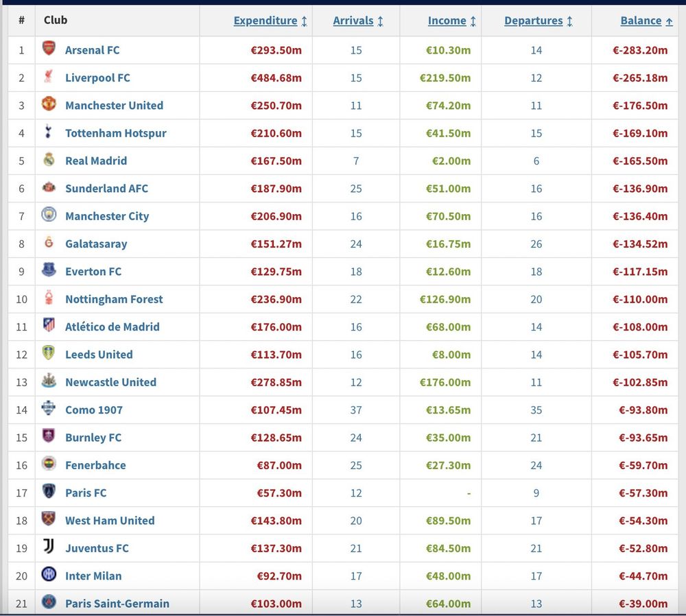Click Galatasaray's departures count 26
Image resolution: width=686 pixels, height=616 pixels.
coord(536,244)
